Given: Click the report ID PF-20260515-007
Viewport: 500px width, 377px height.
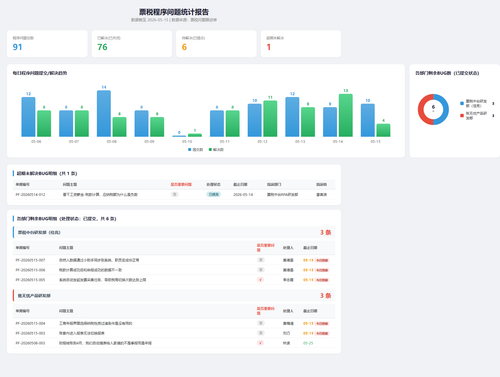Looking at the screenshot, I should (30, 260).
